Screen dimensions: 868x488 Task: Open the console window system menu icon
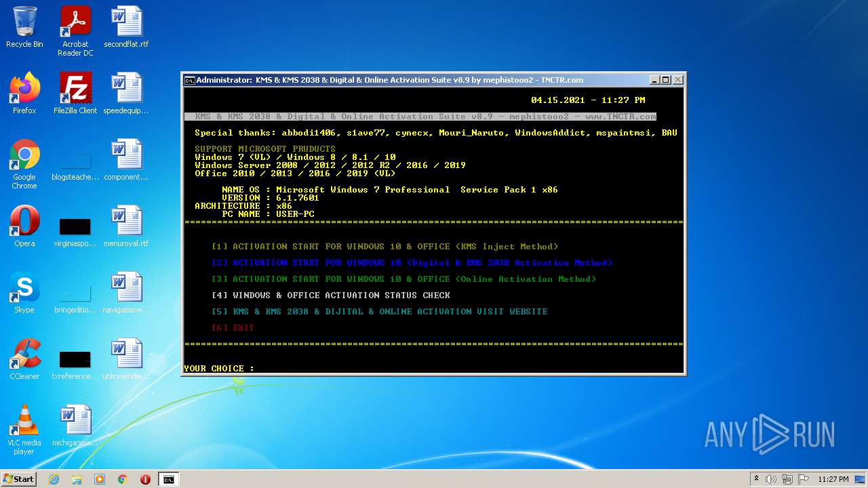[190, 80]
